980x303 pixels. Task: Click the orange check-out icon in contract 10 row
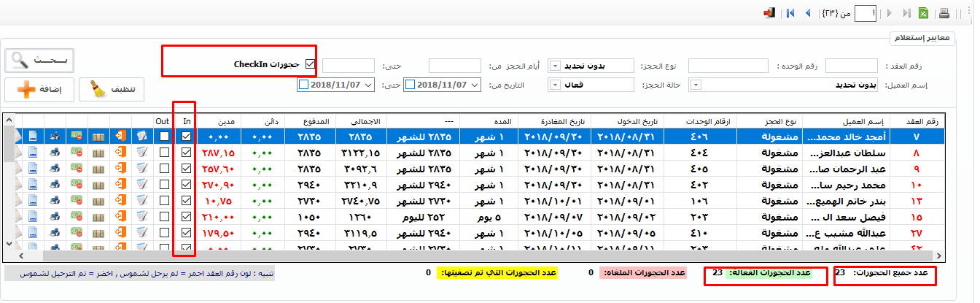point(120,184)
